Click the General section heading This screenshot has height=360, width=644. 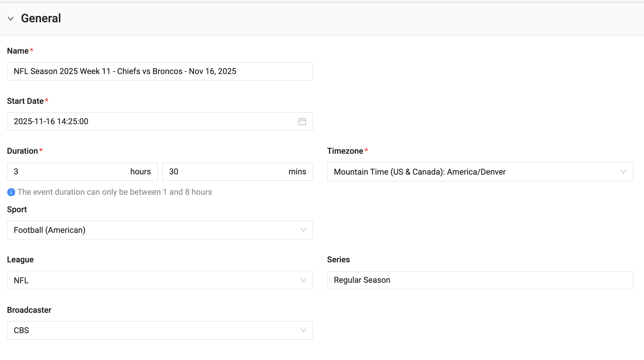click(x=41, y=19)
